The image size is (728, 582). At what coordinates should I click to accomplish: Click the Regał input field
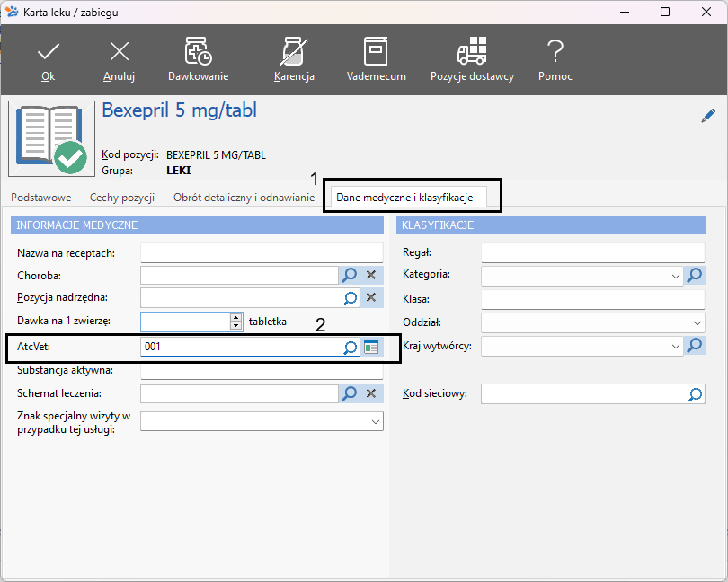click(x=593, y=253)
